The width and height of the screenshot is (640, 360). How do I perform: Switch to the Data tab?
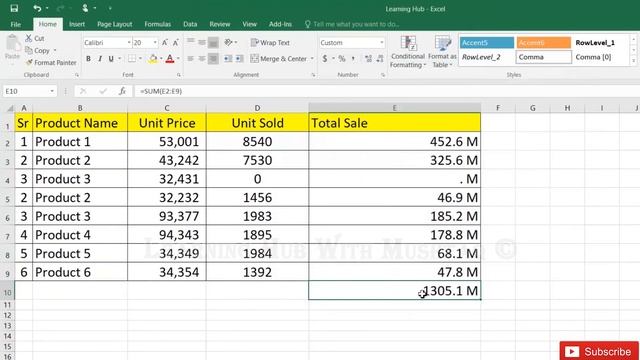190,24
